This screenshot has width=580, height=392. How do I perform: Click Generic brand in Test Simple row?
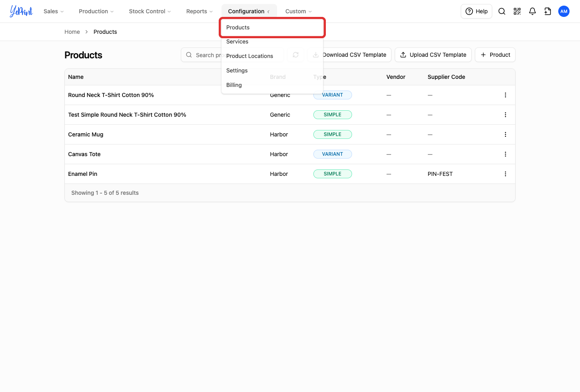(280, 115)
